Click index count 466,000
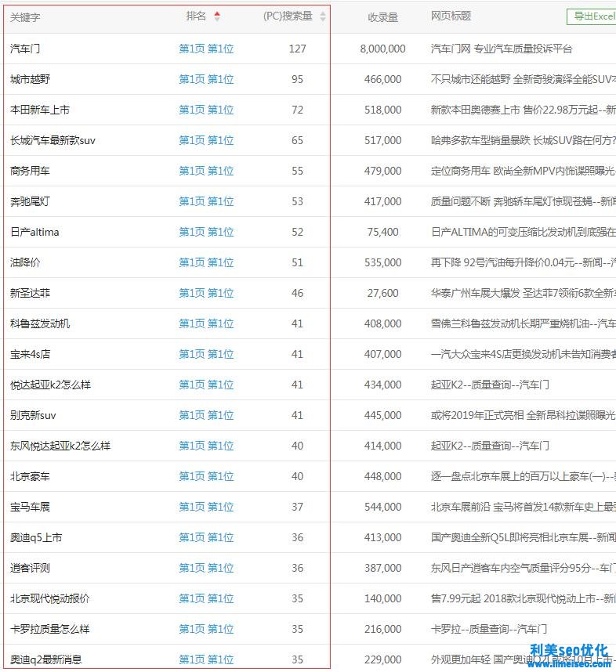 (382, 79)
